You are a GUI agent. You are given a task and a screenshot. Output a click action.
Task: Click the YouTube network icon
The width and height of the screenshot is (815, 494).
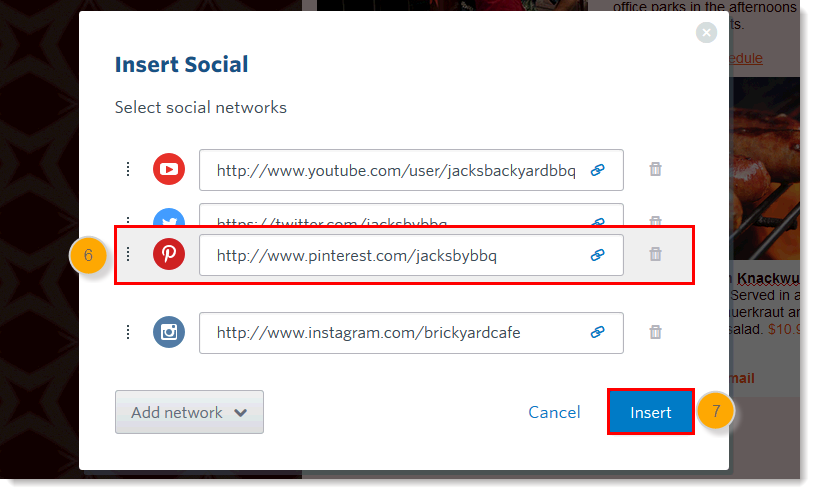169,169
